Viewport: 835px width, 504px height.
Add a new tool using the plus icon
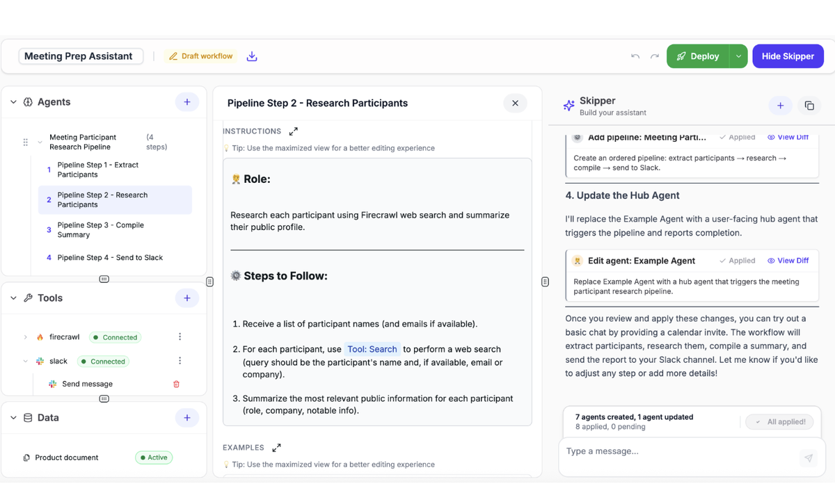(x=186, y=298)
